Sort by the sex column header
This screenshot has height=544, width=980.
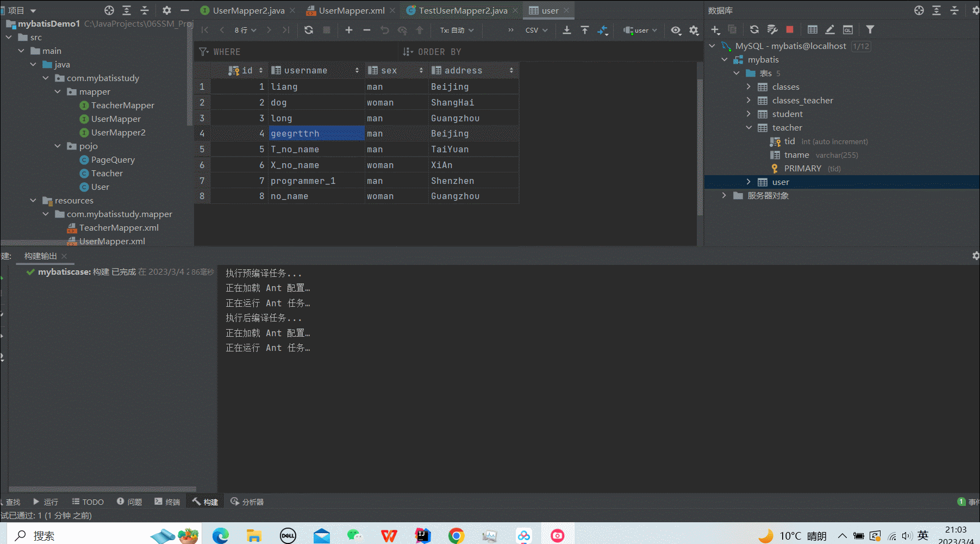(396, 70)
